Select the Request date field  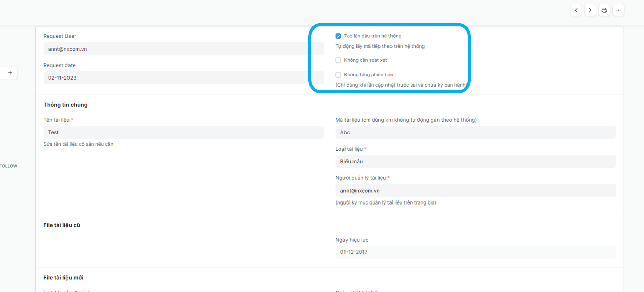[183, 78]
